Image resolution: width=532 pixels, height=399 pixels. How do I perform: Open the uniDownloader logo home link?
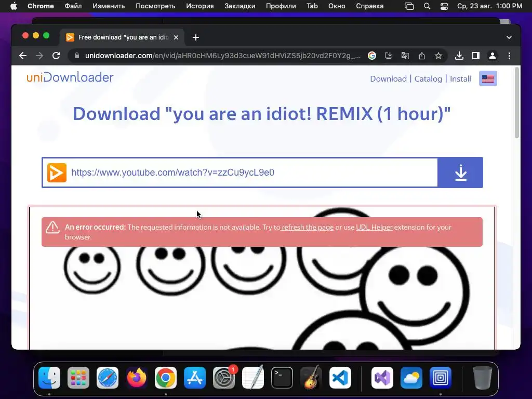click(70, 77)
